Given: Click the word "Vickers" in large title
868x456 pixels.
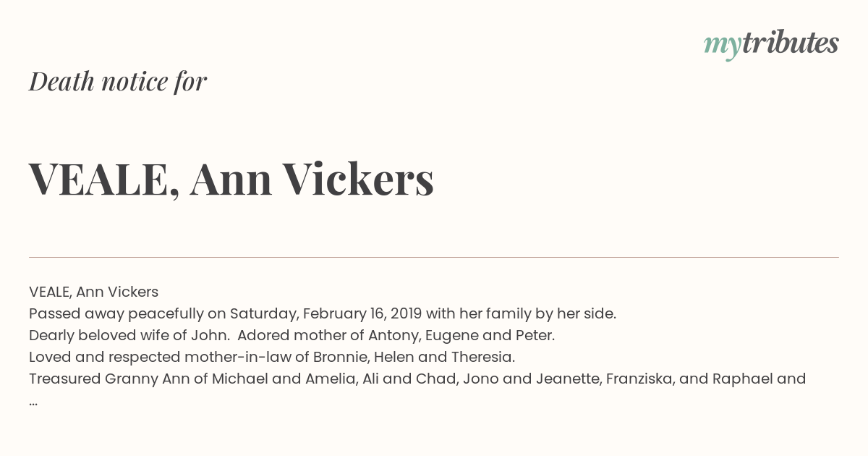Looking at the screenshot, I should [x=358, y=178].
